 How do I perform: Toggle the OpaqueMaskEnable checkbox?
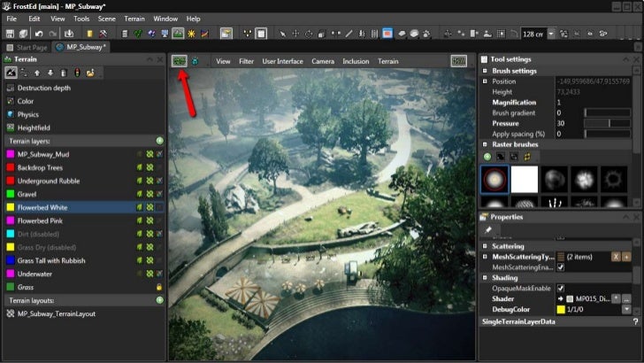[560, 288]
